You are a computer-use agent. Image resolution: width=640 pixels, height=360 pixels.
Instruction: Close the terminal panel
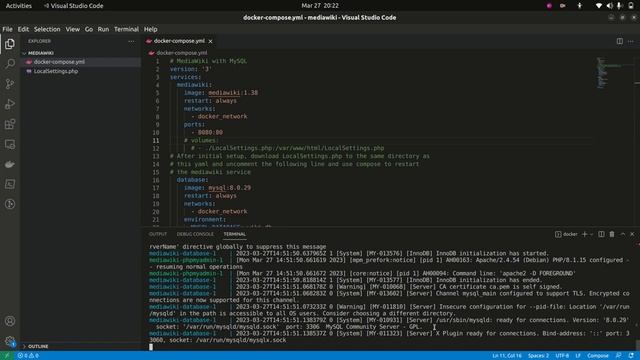pos(632,234)
